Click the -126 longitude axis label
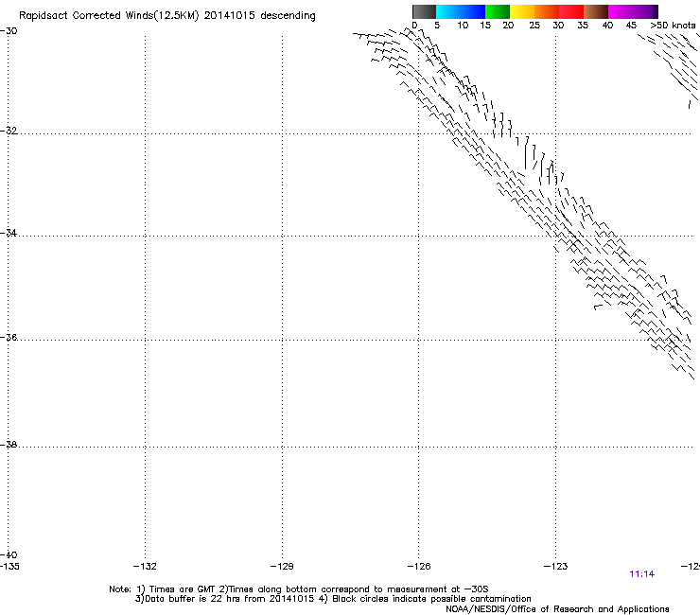The image size is (700, 615). click(x=419, y=567)
